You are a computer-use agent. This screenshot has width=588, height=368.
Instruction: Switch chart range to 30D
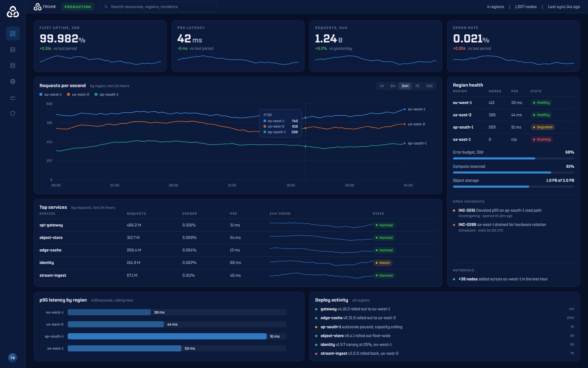pos(429,86)
